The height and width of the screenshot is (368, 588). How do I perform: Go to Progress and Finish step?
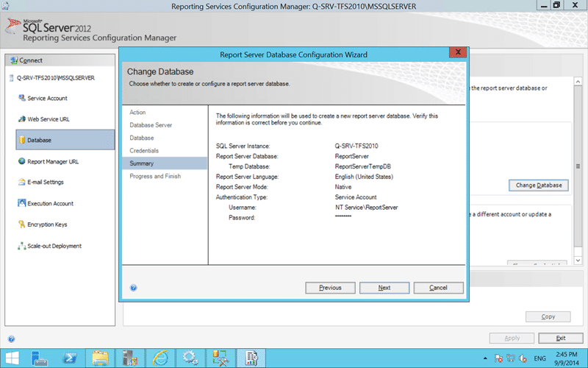(155, 176)
